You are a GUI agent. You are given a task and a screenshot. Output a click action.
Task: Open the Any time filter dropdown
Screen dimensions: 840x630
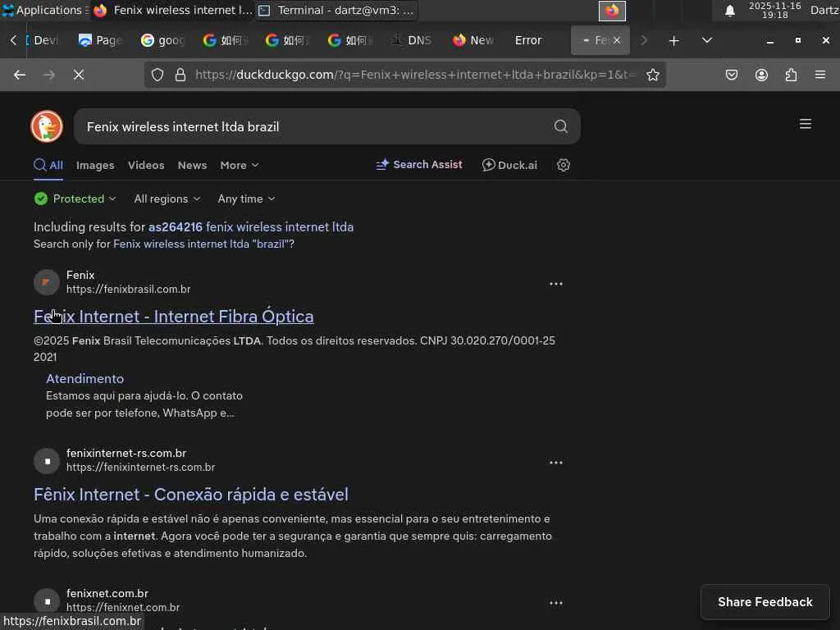246,199
